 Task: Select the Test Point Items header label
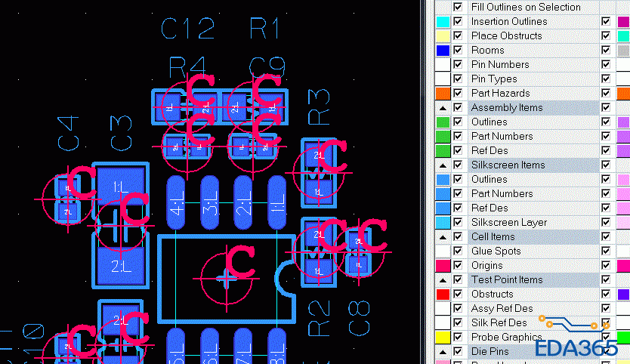(507, 279)
